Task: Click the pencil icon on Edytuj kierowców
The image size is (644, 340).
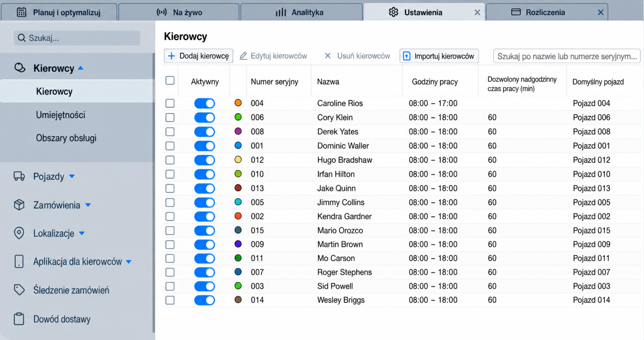Action: 243,56
